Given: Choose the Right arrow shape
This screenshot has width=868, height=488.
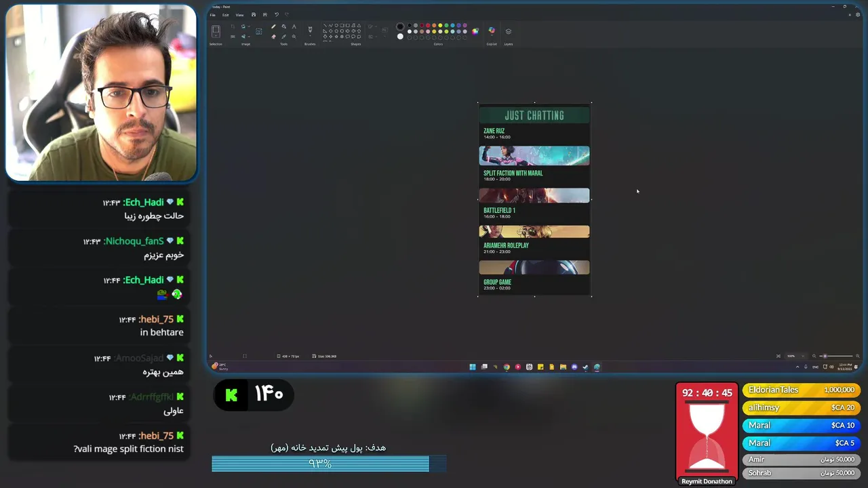Looking at the screenshot, I should (x=347, y=31).
